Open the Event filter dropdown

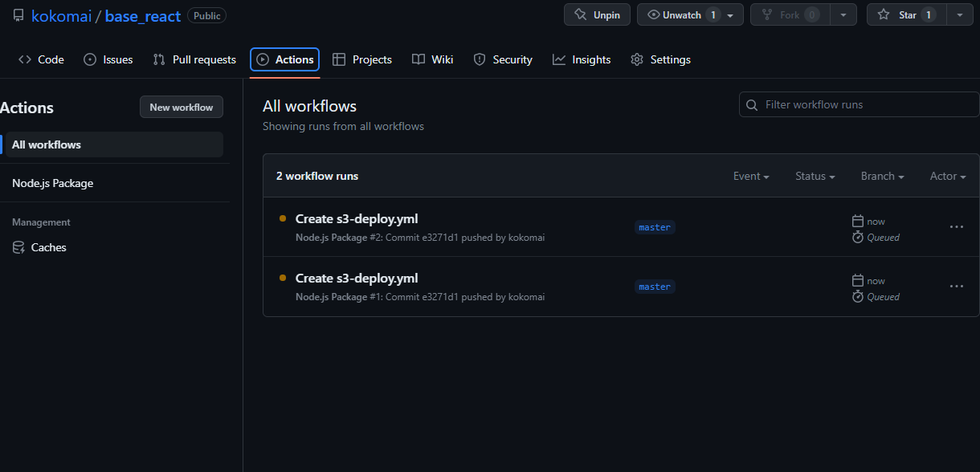click(x=751, y=176)
